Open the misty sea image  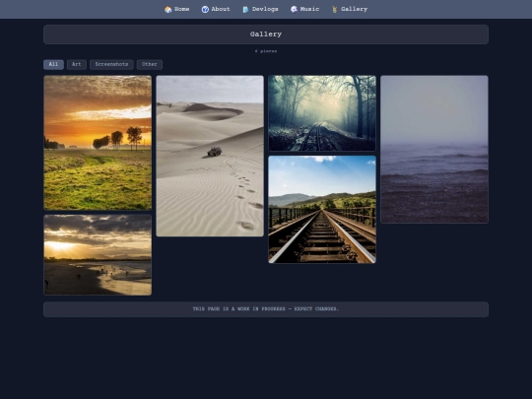click(x=434, y=150)
